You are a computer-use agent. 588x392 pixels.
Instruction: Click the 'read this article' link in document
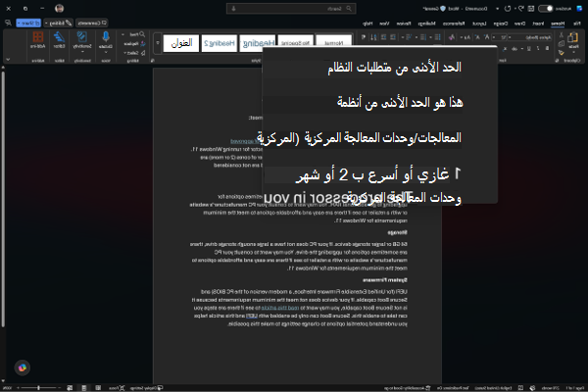coord(280,308)
